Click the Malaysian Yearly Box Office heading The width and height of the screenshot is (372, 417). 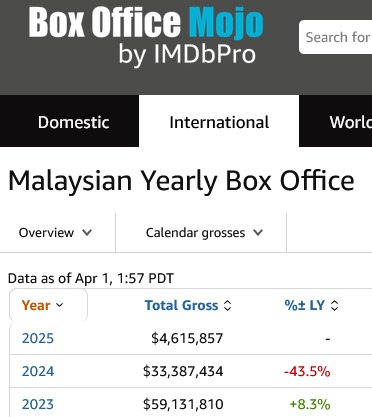[x=181, y=181]
